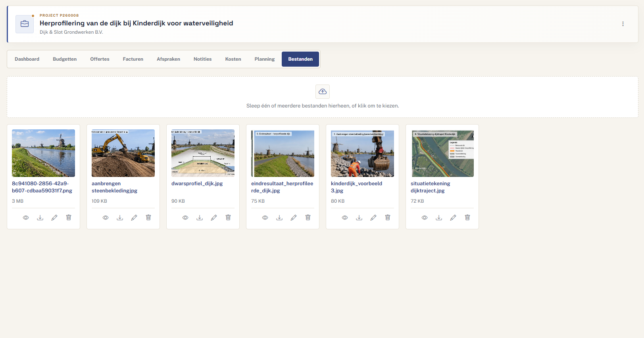The image size is (644, 338).
Task: Preview eindresultaat_herprofileerde_dijk.jpg eye icon
Action: pos(265,217)
